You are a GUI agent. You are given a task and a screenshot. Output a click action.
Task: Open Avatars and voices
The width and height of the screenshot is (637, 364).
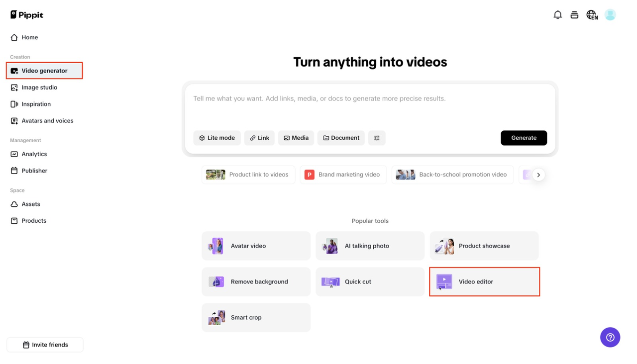click(47, 120)
